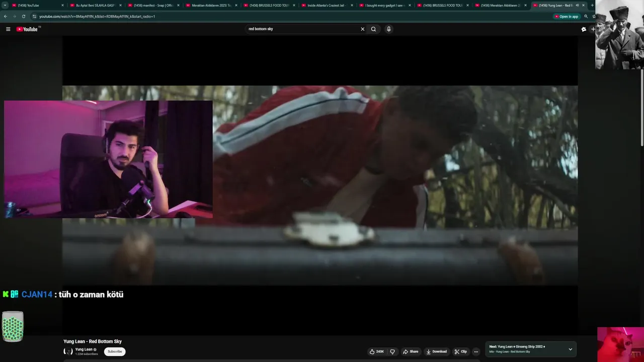Start voice search with the microphone icon
Image resolution: width=644 pixels, height=362 pixels.
click(388, 29)
